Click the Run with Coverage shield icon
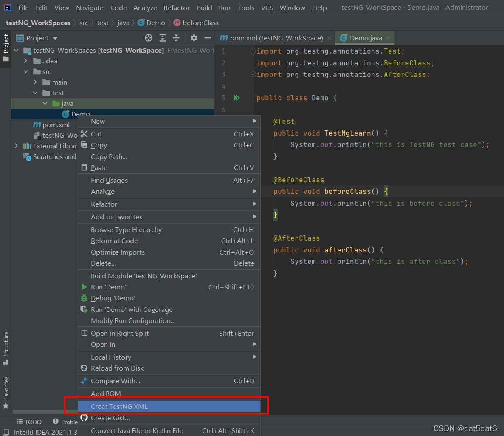The width and height of the screenshot is (504, 436). tap(84, 309)
